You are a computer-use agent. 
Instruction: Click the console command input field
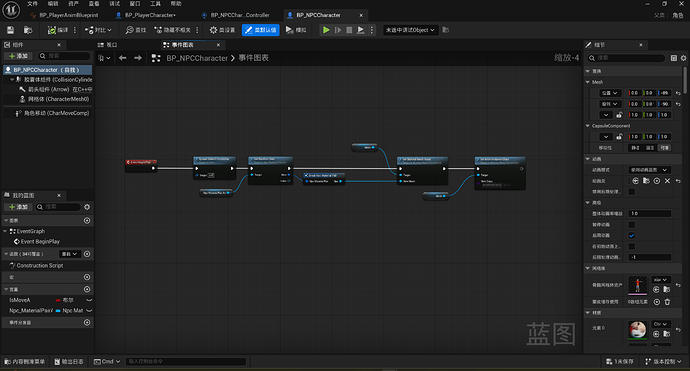186,361
